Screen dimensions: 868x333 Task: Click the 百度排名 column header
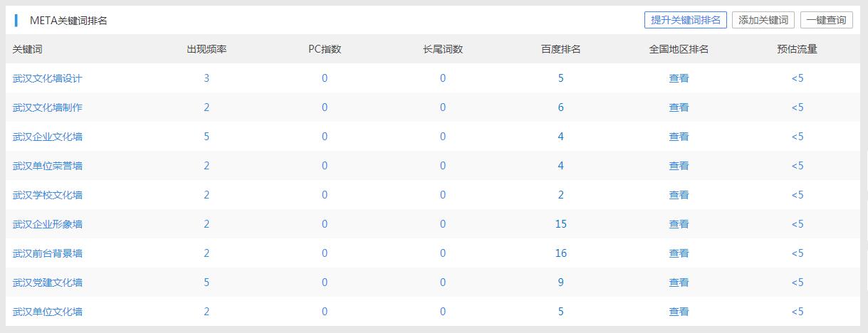click(x=561, y=49)
